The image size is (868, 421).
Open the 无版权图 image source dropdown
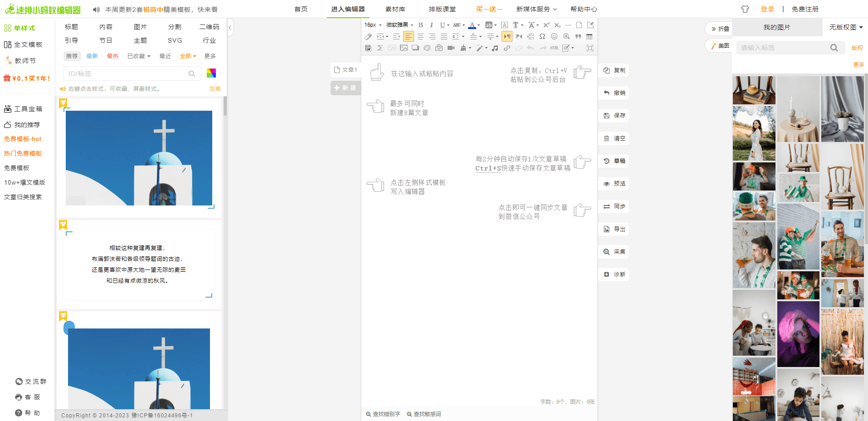[845, 27]
